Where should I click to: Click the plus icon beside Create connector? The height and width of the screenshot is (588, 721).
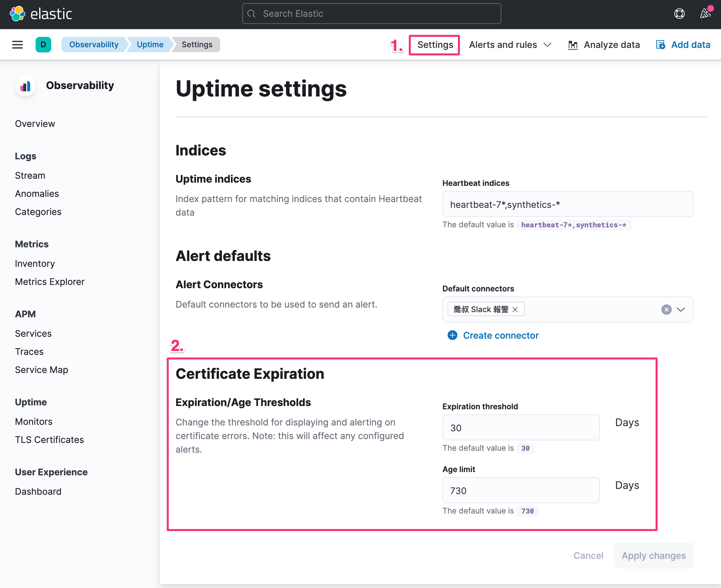452,335
